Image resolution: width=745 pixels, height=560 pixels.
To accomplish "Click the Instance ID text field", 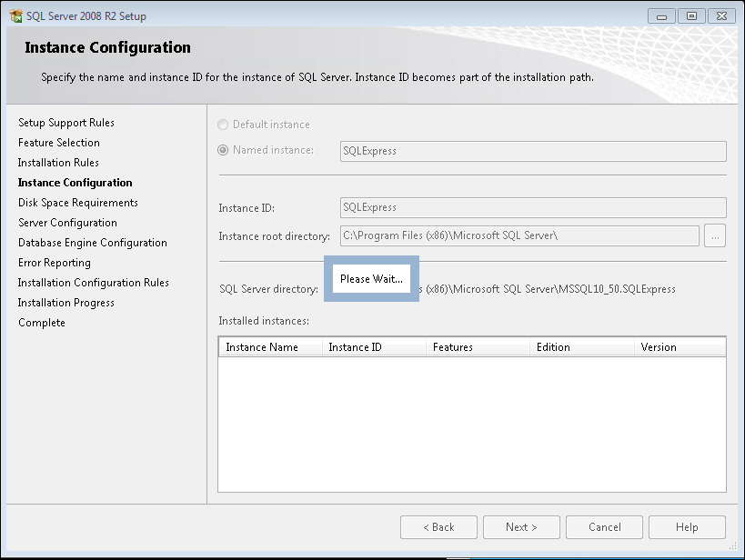I will tap(532, 207).
